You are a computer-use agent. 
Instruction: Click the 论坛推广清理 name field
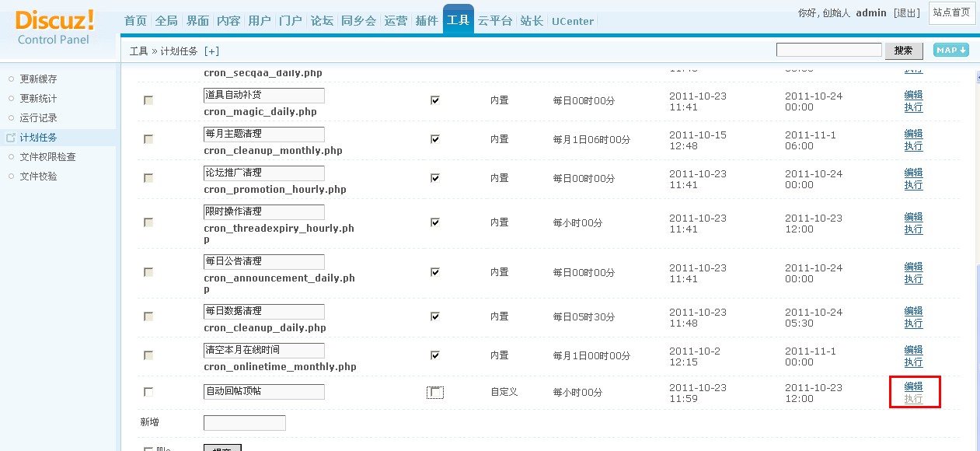[x=264, y=173]
